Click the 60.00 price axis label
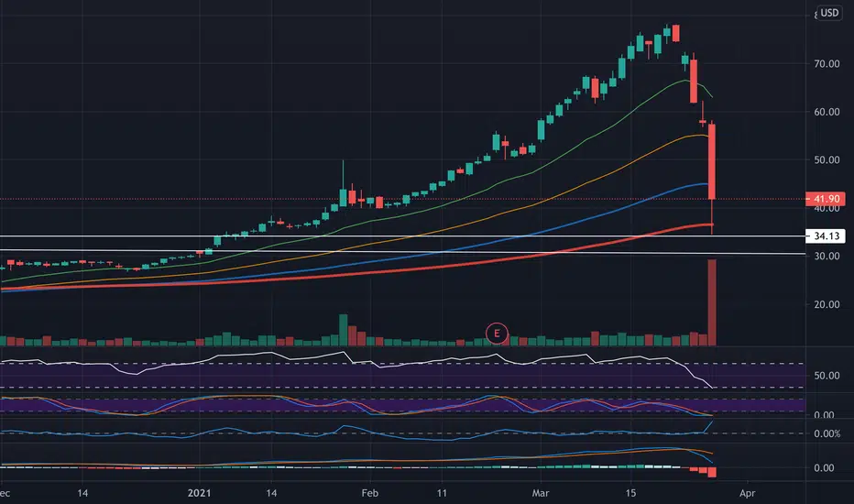 (x=827, y=112)
